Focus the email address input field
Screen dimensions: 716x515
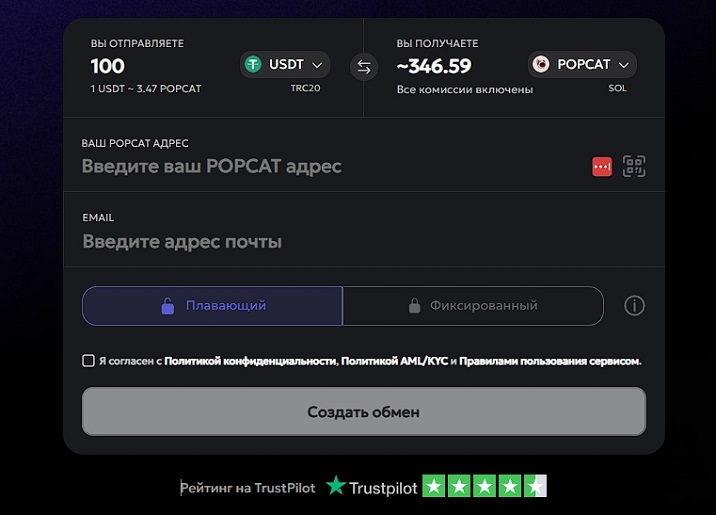click(x=364, y=242)
